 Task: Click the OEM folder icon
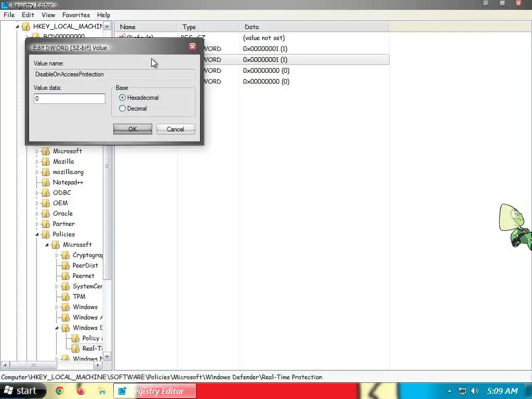click(46, 204)
